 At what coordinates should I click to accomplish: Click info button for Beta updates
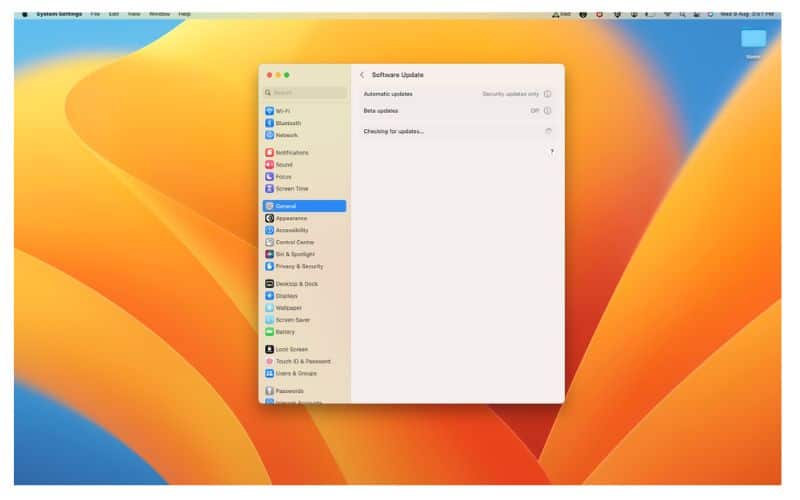click(547, 111)
